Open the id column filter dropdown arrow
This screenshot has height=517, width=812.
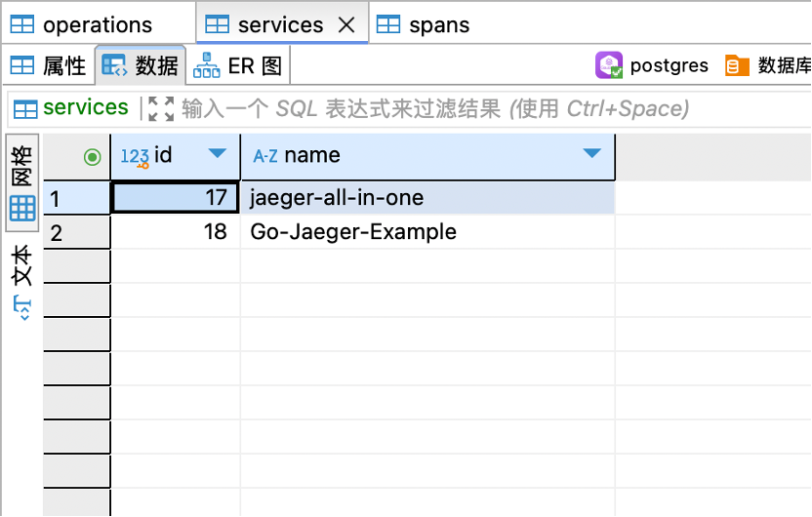point(218,154)
